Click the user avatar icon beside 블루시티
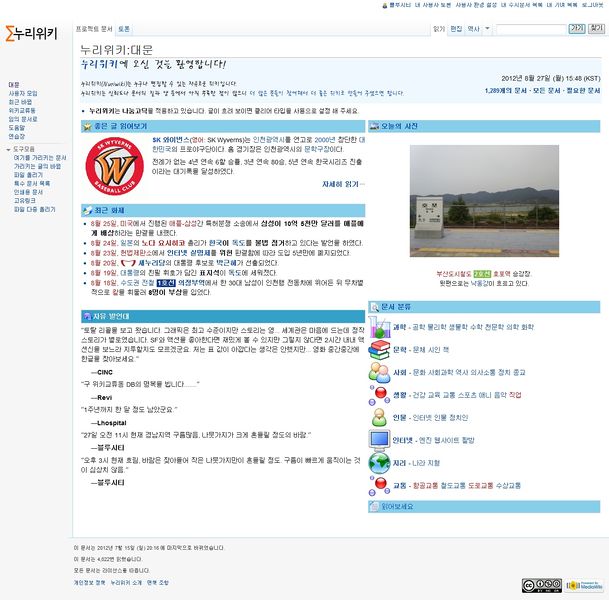Image resolution: width=609 pixels, height=600 pixels. pyautogui.click(x=385, y=5)
